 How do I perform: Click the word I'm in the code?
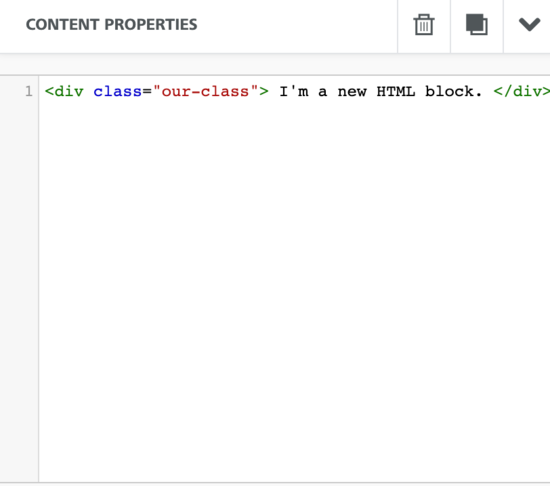tap(294, 92)
